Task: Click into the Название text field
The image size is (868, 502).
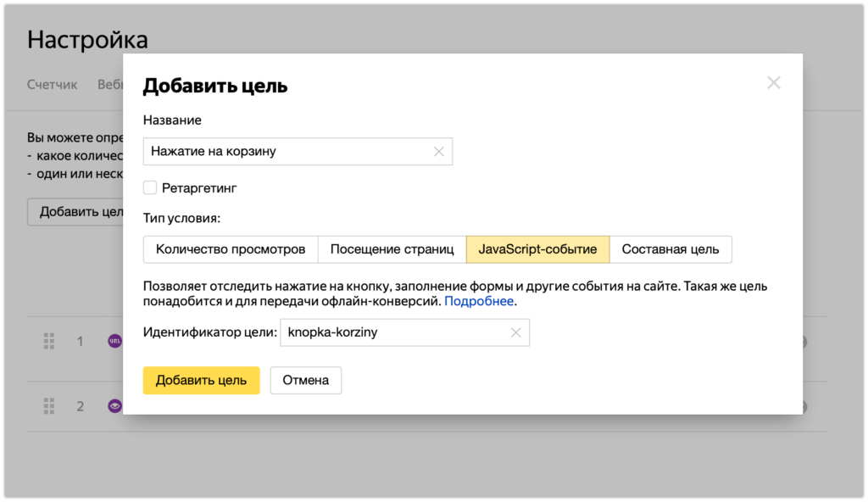Action: point(288,152)
